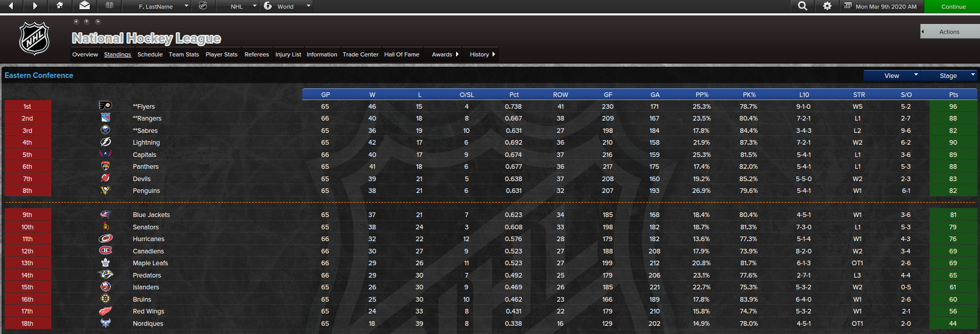Click the Penguins team logo
The width and height of the screenshot is (980, 334).
pos(105,190)
